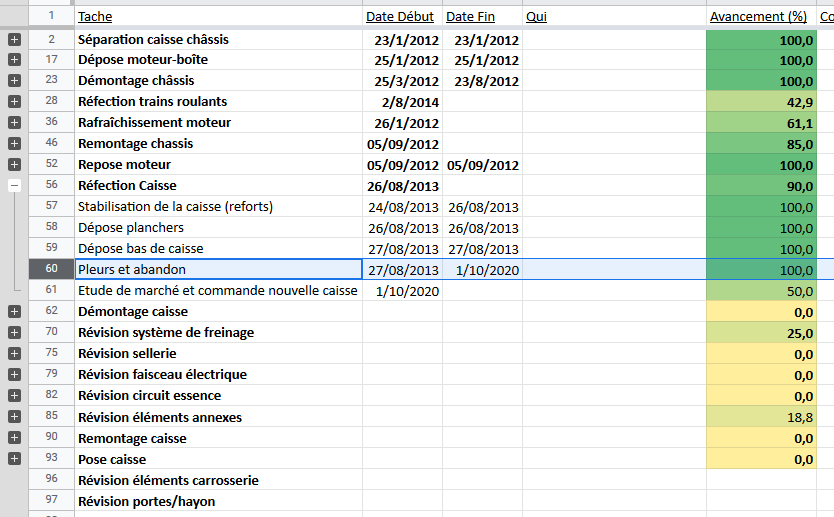Expand the Dépose moteur-boîte row group
The image size is (834, 517).
coord(14,60)
